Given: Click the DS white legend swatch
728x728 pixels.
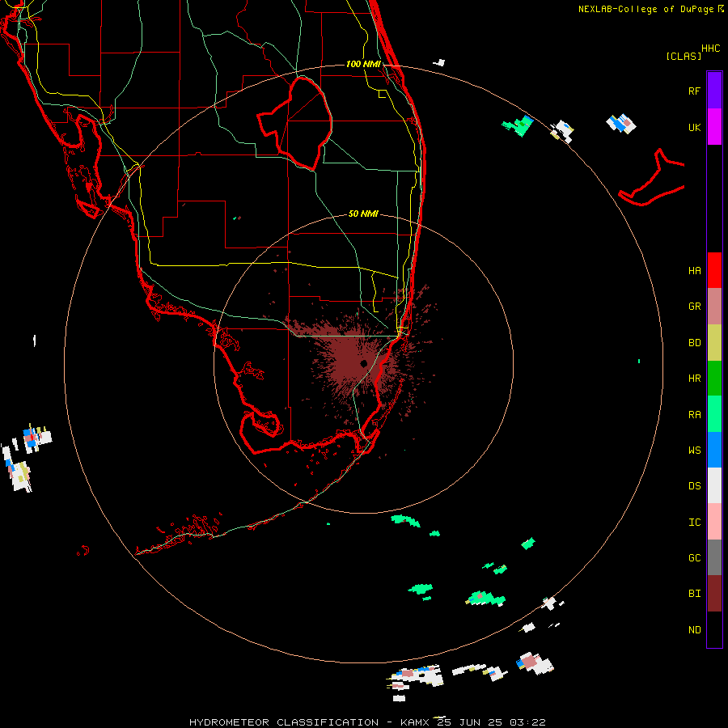Looking at the screenshot, I should tap(714, 485).
